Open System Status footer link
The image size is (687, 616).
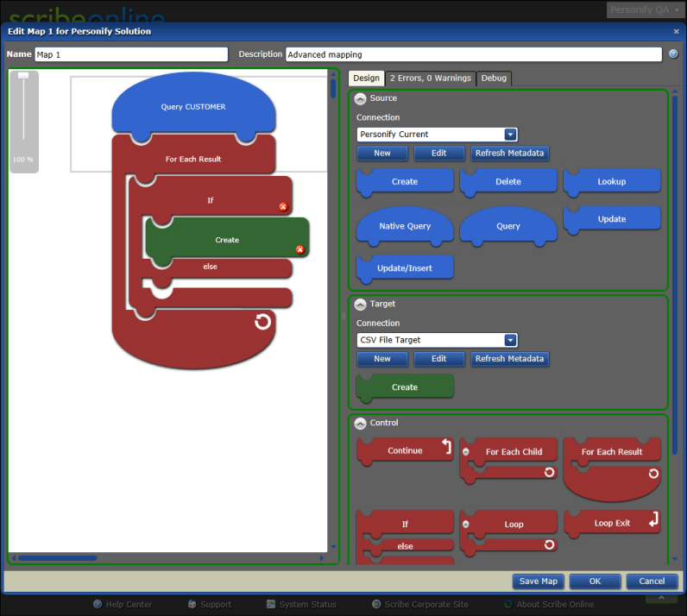(301, 604)
